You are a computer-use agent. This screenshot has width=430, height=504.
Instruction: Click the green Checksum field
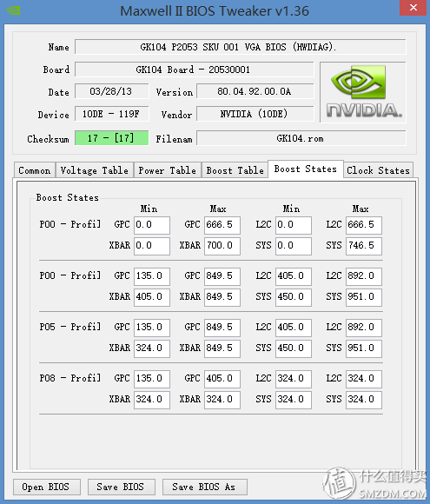[111, 138]
